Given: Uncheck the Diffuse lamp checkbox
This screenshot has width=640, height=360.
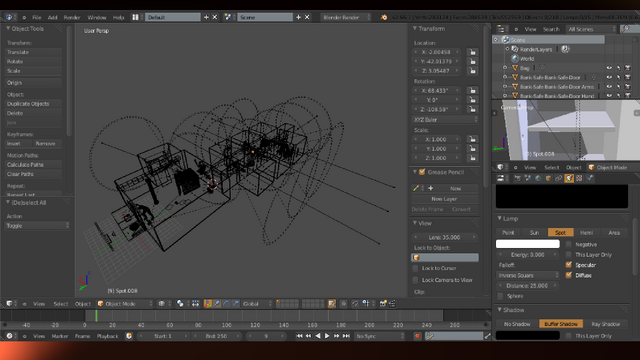Looking at the screenshot, I should pyautogui.click(x=569, y=275).
